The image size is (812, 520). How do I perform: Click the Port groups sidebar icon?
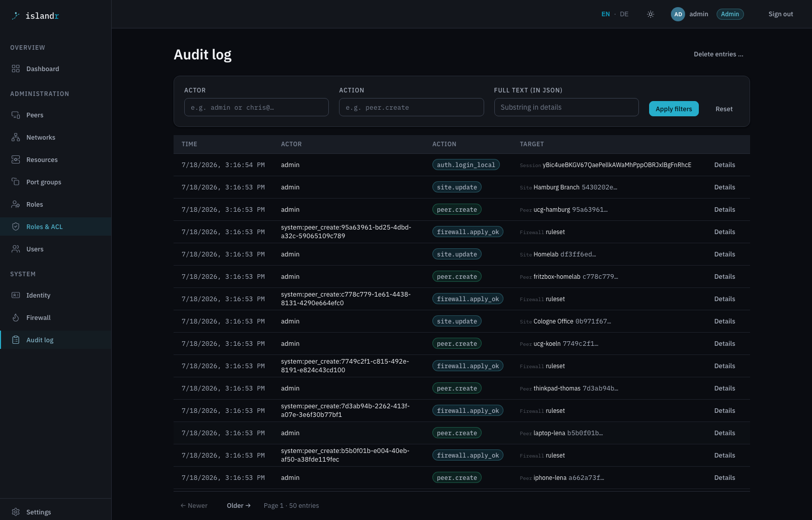pyautogui.click(x=16, y=182)
